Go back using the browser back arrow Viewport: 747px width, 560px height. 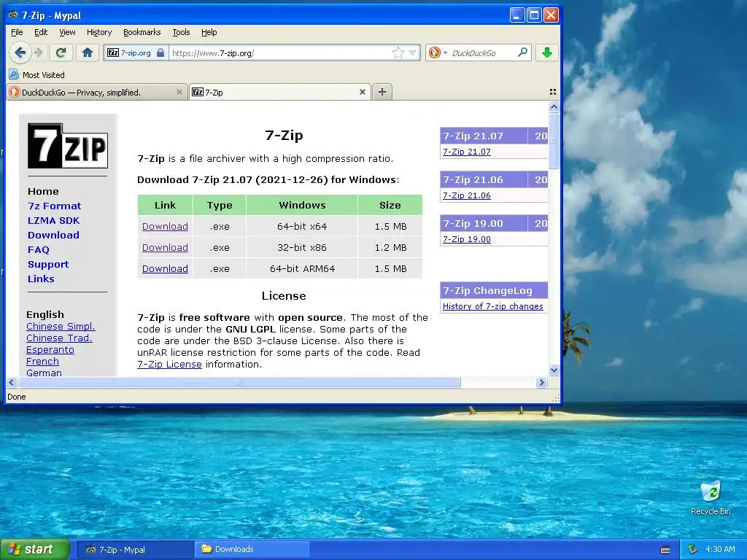tap(20, 52)
